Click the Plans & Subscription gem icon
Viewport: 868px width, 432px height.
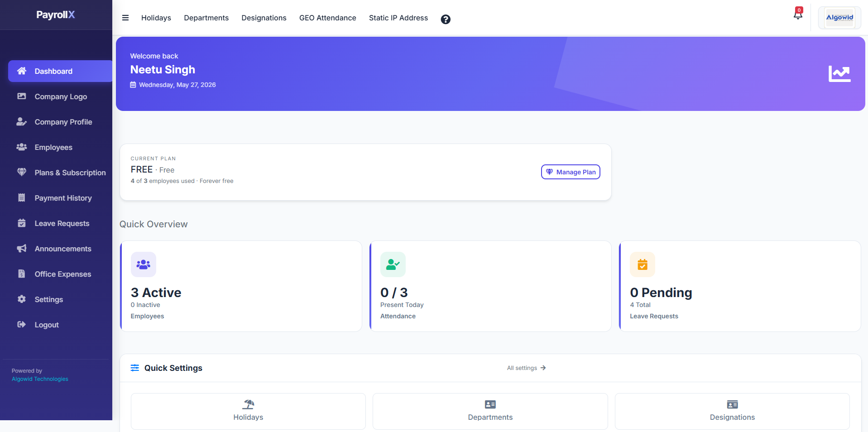click(x=22, y=172)
